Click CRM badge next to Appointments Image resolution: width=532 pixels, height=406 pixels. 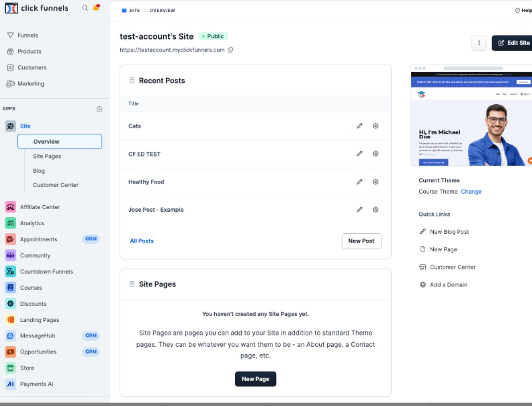point(91,239)
